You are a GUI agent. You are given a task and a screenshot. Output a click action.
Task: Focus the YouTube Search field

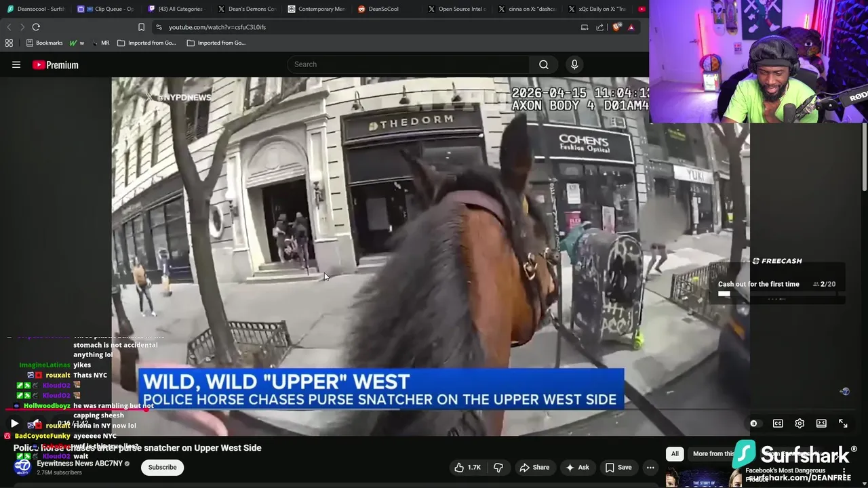pos(408,64)
